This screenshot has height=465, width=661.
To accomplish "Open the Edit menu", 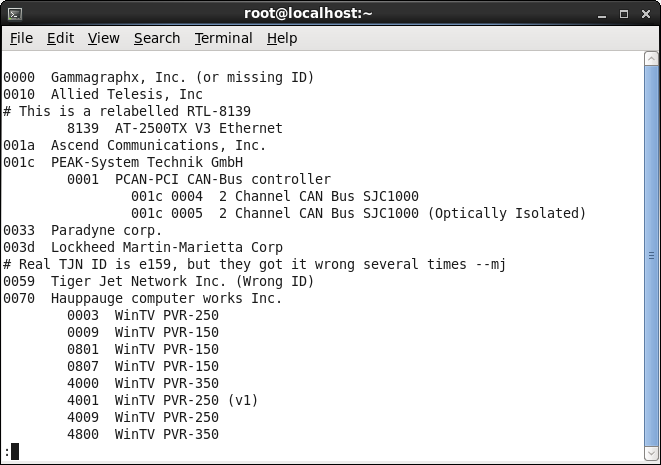I will [60, 38].
